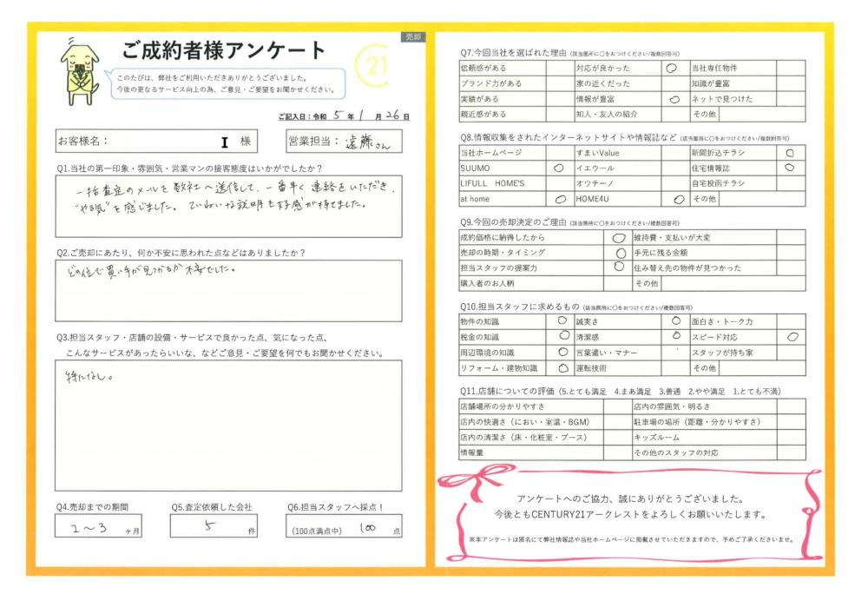Screen dimensions: 868x614
Task: Click the green 売却 tag
Action: 412,37
